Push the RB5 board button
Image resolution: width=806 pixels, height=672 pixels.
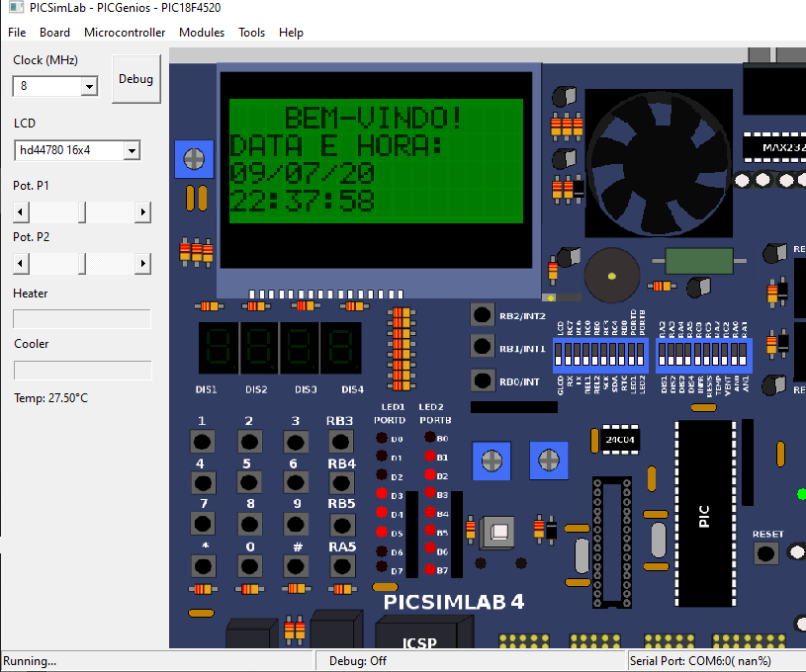(342, 525)
